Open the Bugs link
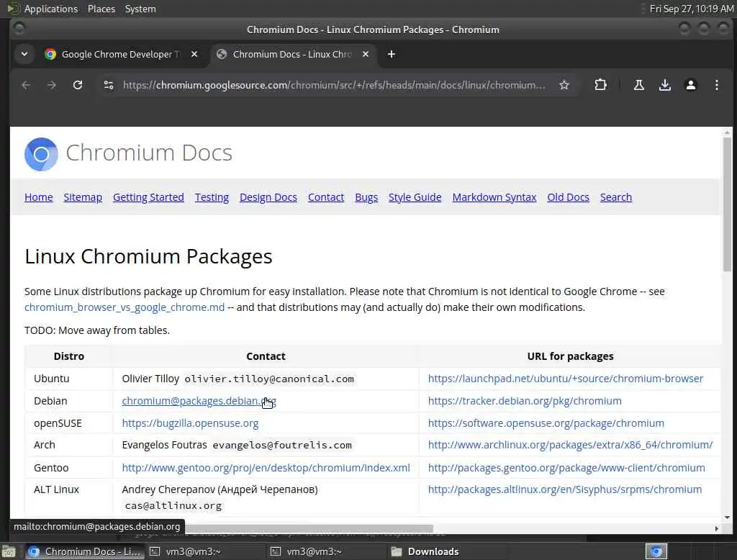737x560 pixels. pos(366,197)
